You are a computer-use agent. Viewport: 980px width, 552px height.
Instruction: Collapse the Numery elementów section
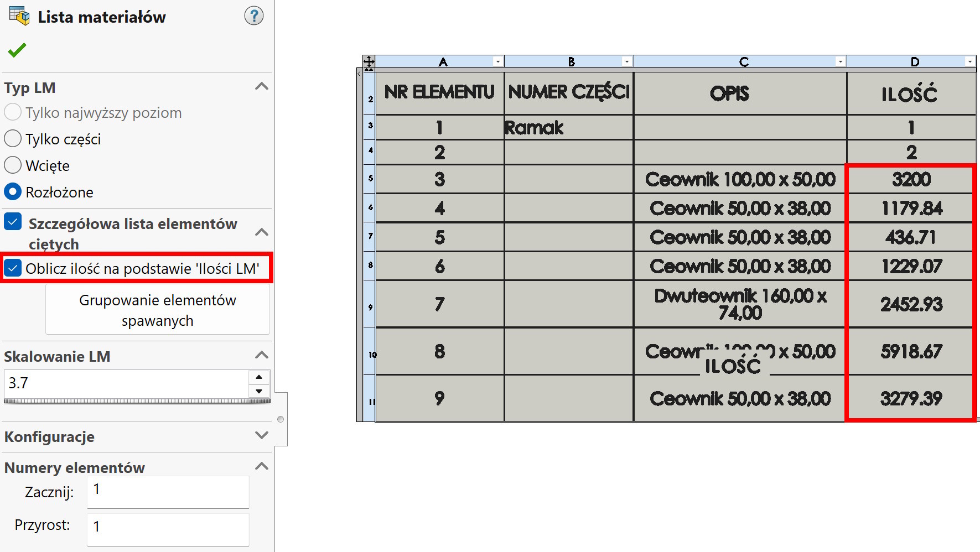pyautogui.click(x=261, y=467)
